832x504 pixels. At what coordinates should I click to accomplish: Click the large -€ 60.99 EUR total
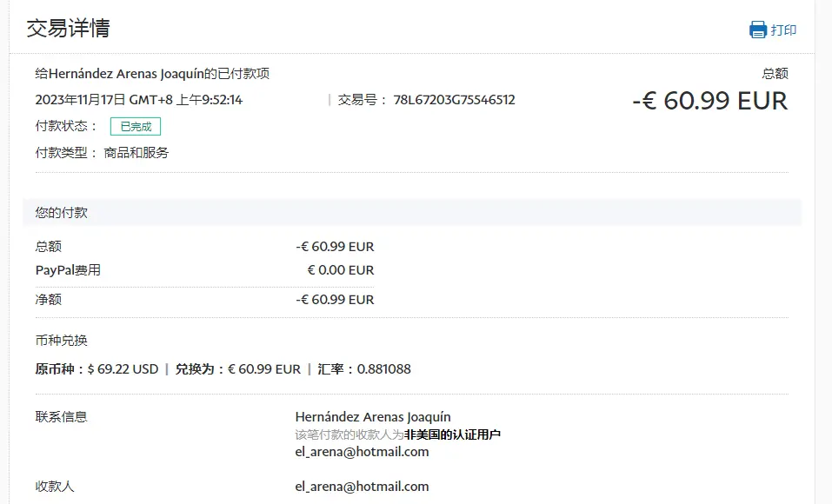709,101
